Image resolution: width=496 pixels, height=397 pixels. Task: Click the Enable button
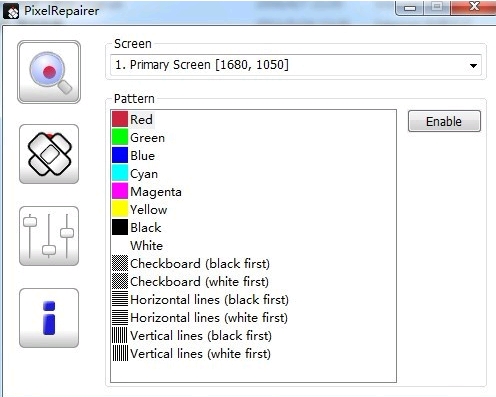pos(444,121)
